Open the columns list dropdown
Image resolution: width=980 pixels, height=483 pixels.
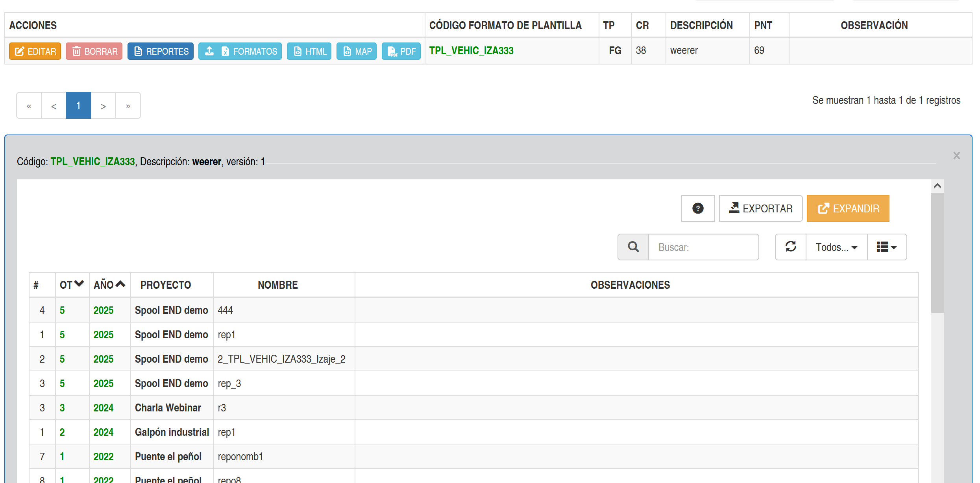click(x=887, y=247)
